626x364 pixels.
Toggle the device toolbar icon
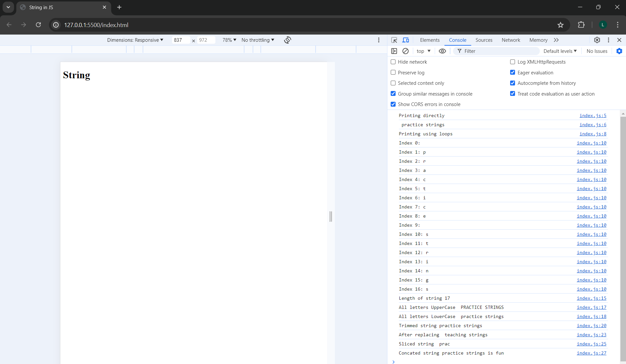coord(406,40)
